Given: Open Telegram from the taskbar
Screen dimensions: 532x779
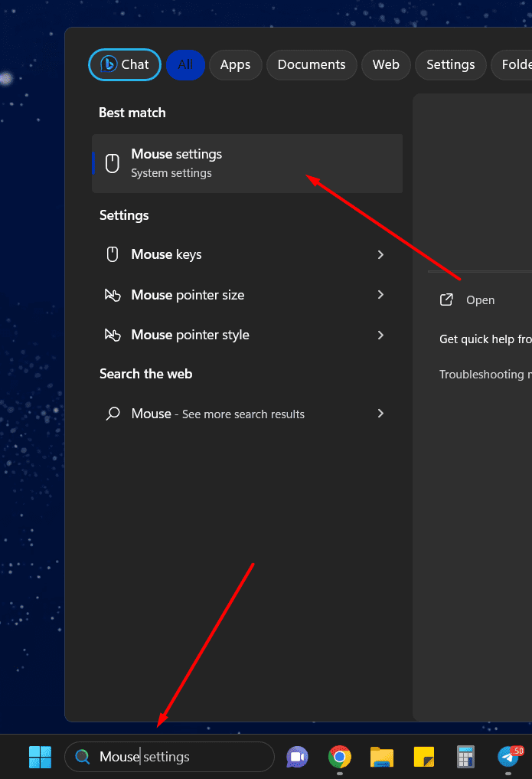Looking at the screenshot, I should (508, 757).
